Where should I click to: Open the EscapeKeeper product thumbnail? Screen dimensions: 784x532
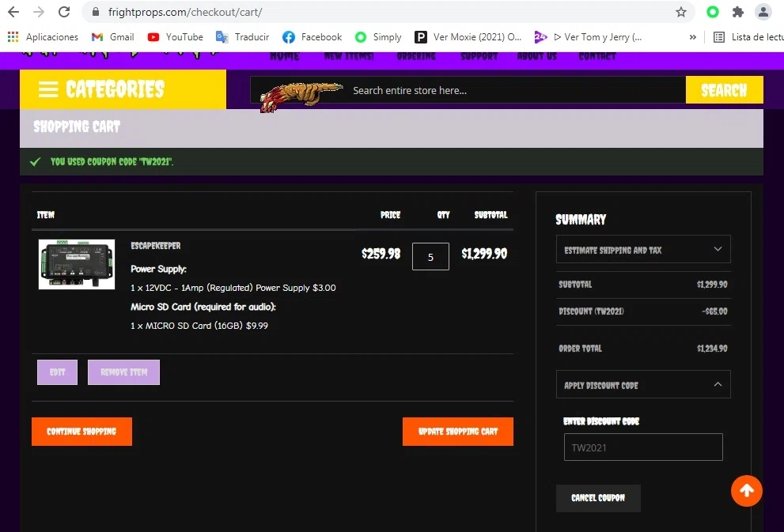[77, 264]
